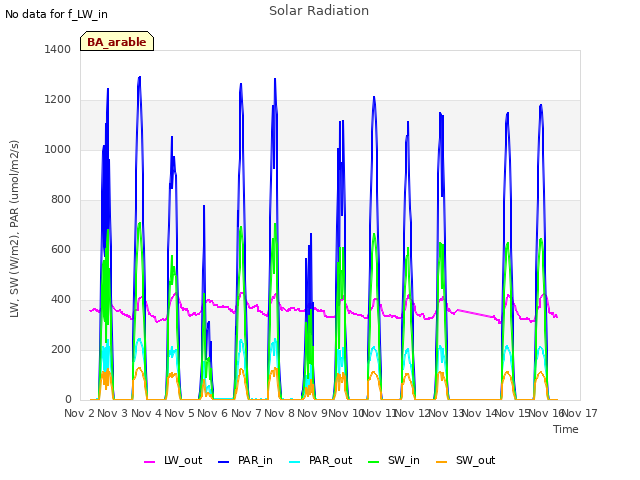
Task: Click the 1000 y-axis tick label
Action: point(58,149)
